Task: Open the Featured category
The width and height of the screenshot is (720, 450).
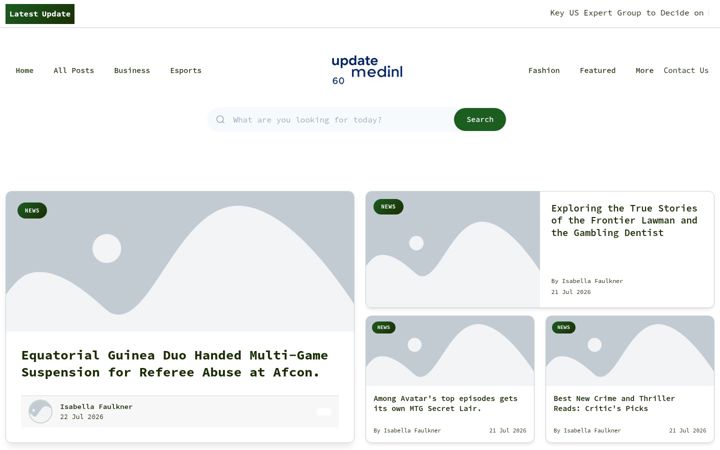Action: click(597, 70)
